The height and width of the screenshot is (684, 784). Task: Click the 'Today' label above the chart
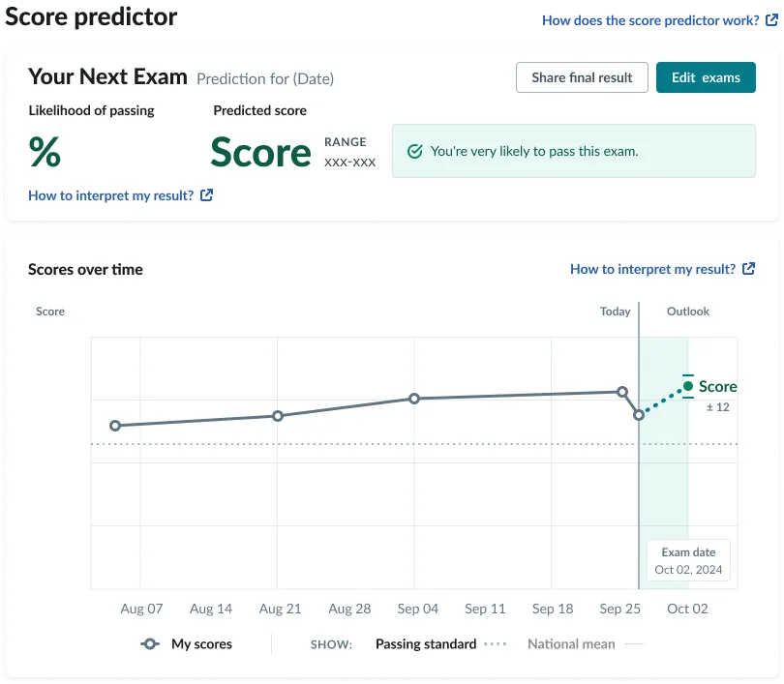(x=615, y=312)
